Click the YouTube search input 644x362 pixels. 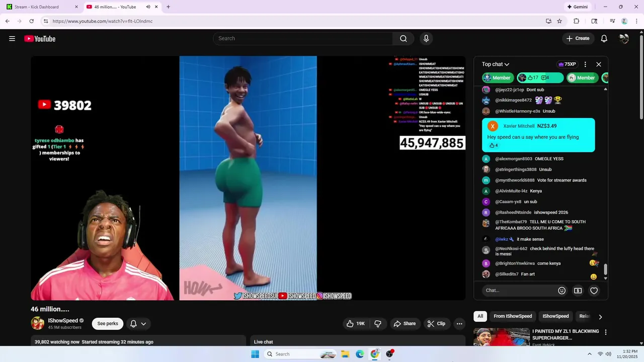(303, 39)
